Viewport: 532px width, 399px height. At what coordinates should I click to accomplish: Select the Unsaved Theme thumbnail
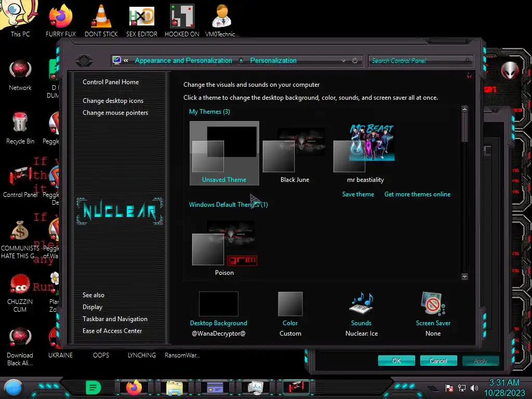pyautogui.click(x=224, y=153)
